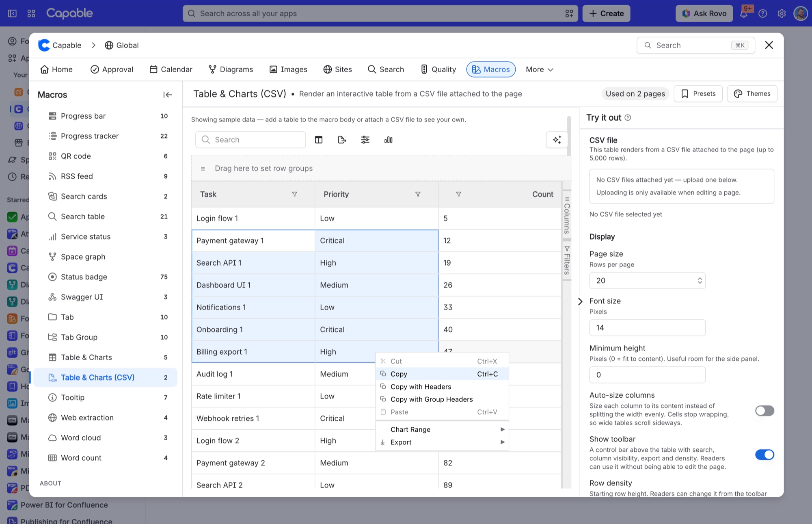Choose Copy with Group Headers
The image size is (812, 524).
click(x=442, y=399)
